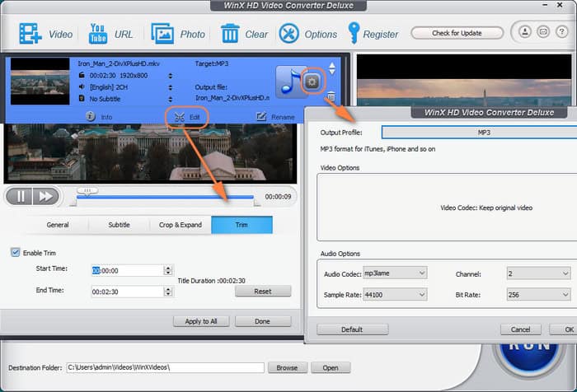
Task: Open the Edit scissors option
Action: [187, 117]
